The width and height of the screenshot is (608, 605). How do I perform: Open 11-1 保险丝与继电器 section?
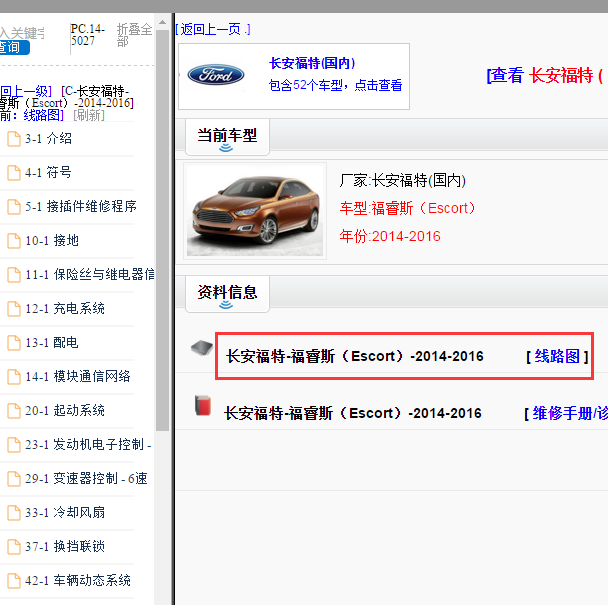[90, 275]
